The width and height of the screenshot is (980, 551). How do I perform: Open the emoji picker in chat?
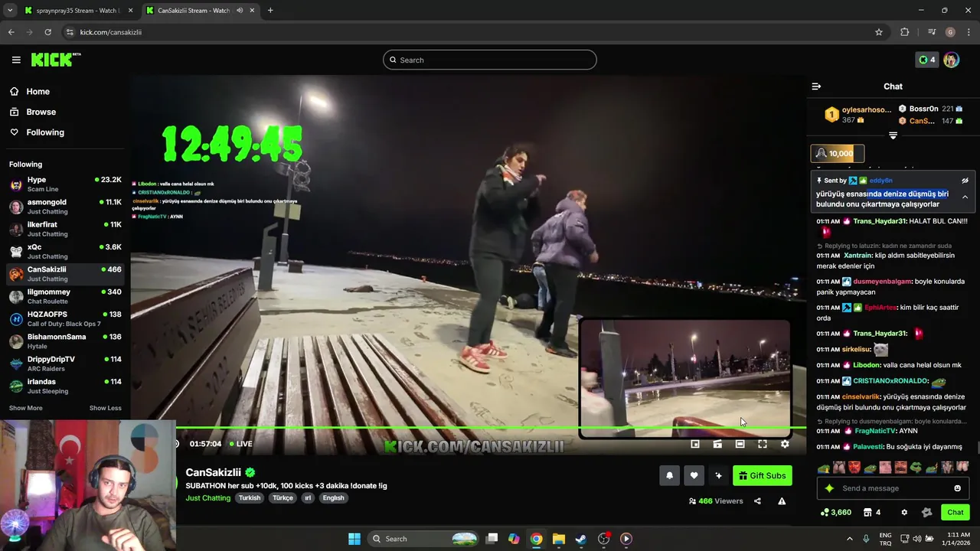957,488
